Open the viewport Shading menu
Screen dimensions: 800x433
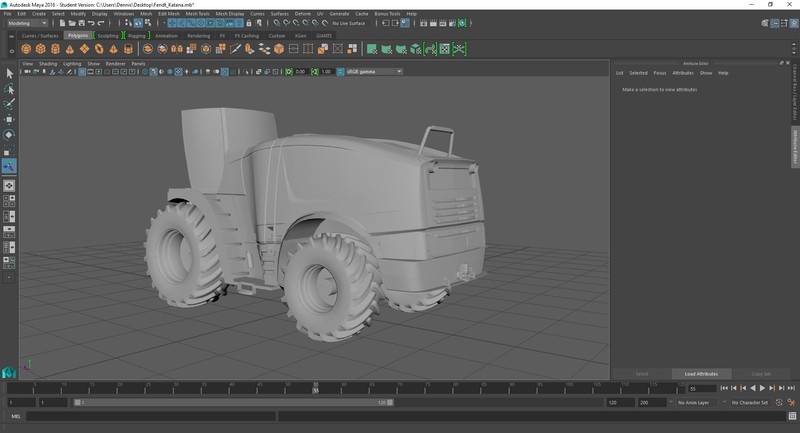coord(48,64)
